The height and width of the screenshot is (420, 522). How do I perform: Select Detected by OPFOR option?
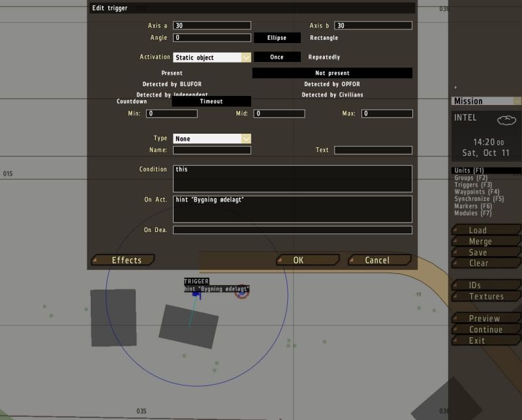(331, 84)
